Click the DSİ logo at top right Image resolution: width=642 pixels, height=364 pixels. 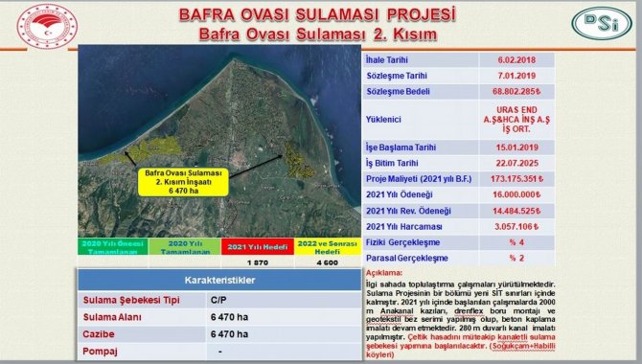602,23
